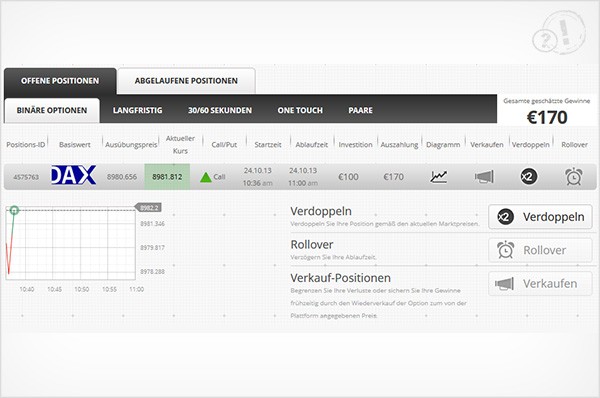This screenshot has height=398, width=600.
Task: Click position ID 4575763
Action: click(26, 177)
